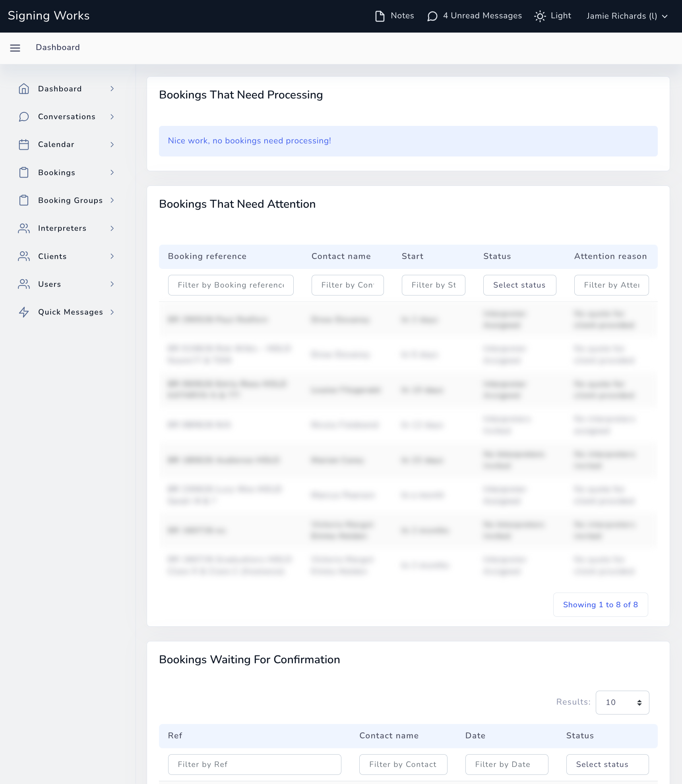
Task: Open Select status dropdown in Confirmation table
Action: pyautogui.click(x=607, y=765)
